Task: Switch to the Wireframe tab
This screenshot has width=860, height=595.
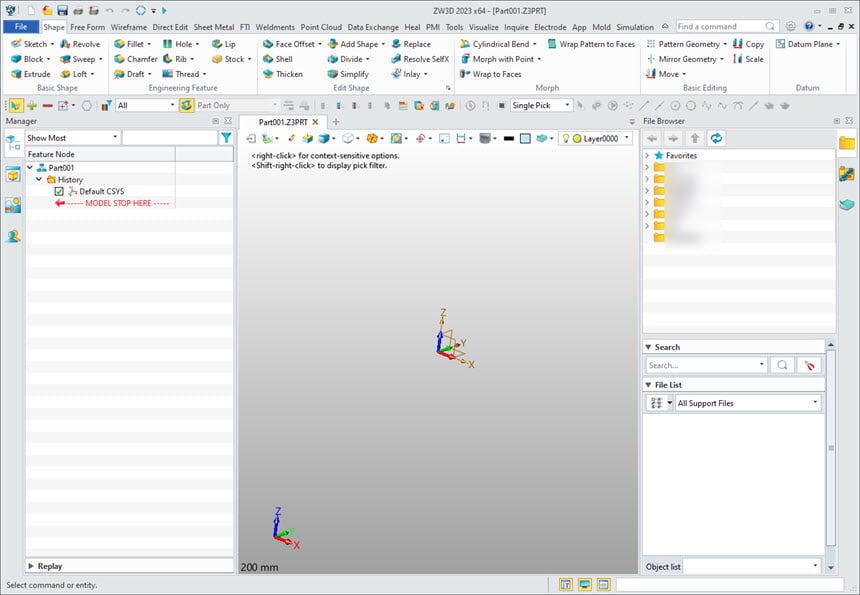Action: click(129, 27)
